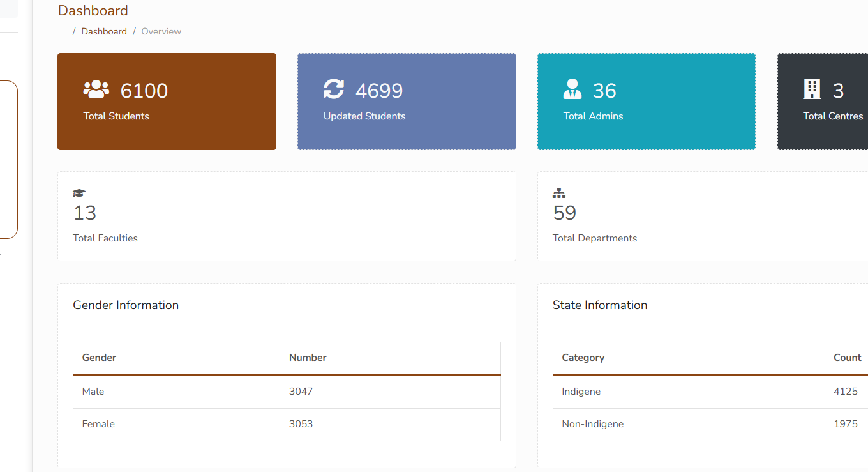Open the Updated Students card
Screen dimensions: 868x472
click(407, 102)
